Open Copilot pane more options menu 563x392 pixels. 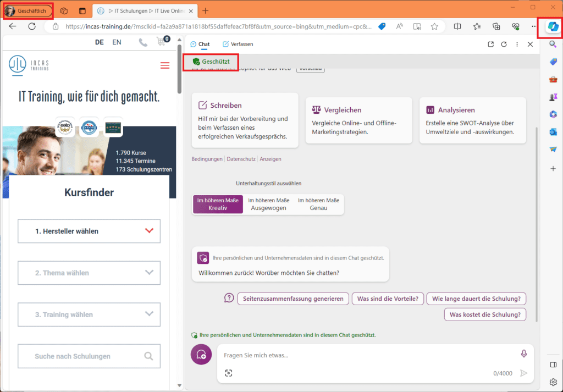click(x=517, y=44)
